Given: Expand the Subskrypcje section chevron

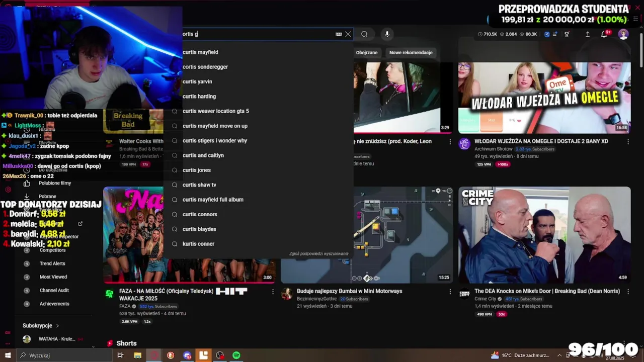Looking at the screenshot, I should (x=57, y=326).
